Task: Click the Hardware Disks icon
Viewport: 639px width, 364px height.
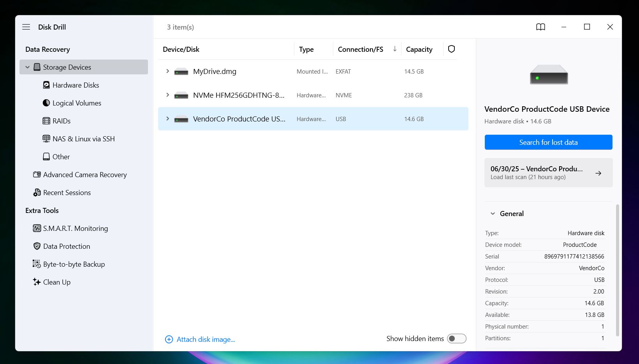Action: pyautogui.click(x=46, y=85)
